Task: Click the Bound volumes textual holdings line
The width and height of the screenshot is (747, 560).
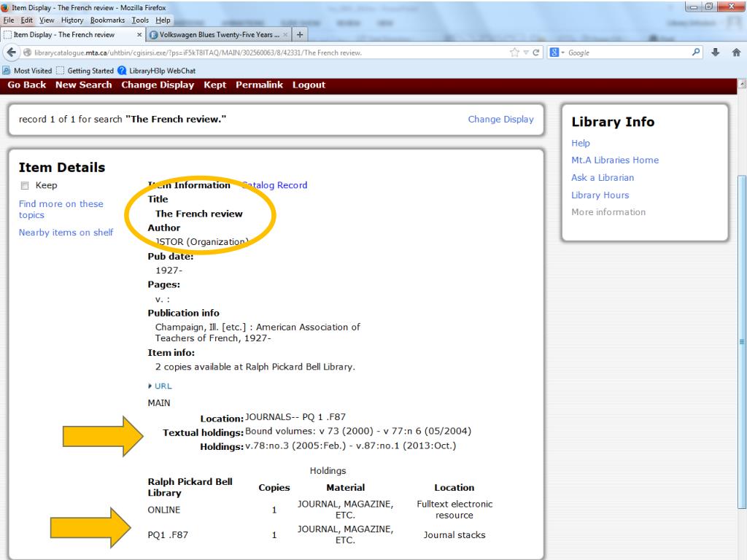Action: click(x=357, y=431)
